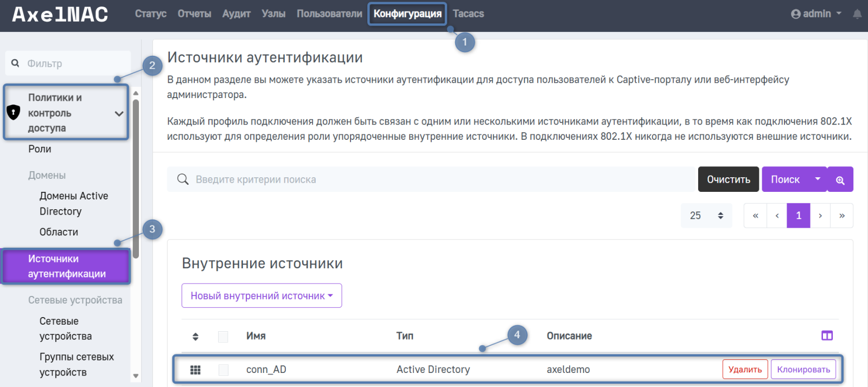Click the sidebar vertical scrollbar

(x=136, y=179)
